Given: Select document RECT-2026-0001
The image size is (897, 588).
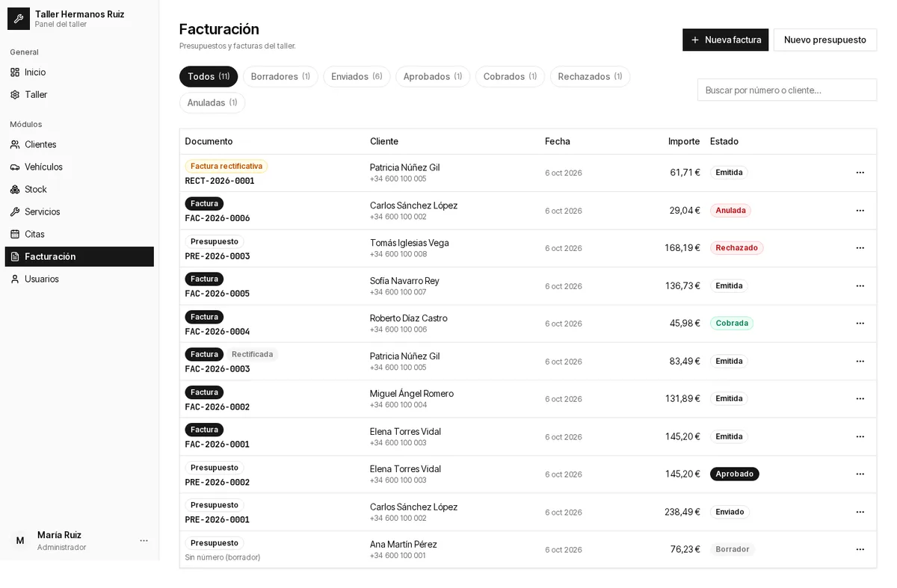Looking at the screenshot, I should (220, 181).
